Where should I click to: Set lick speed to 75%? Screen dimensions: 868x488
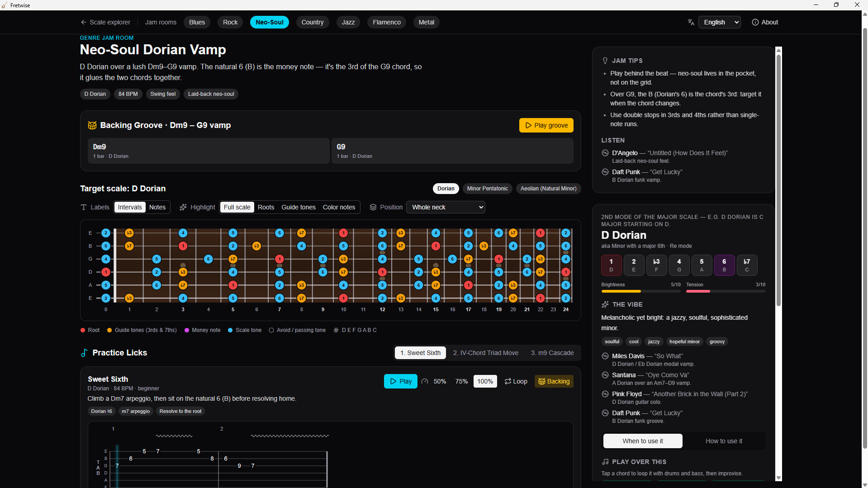tap(461, 381)
